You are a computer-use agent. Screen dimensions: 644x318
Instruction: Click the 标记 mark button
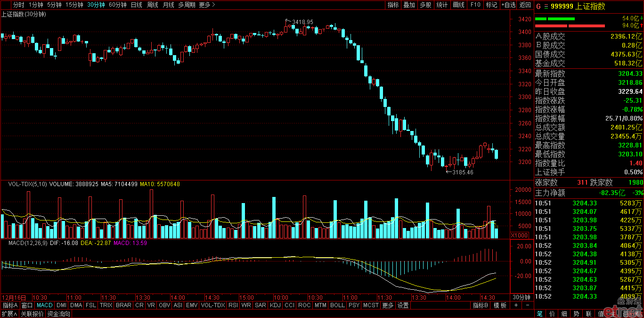[491, 5]
